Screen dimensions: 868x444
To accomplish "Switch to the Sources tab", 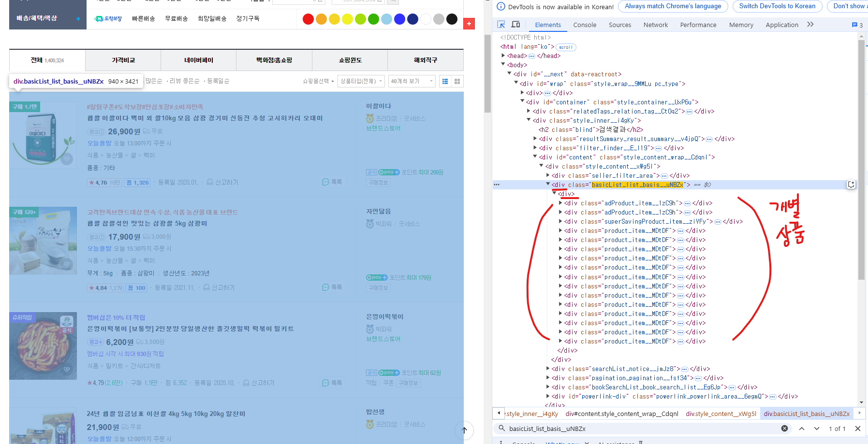I will [620, 25].
